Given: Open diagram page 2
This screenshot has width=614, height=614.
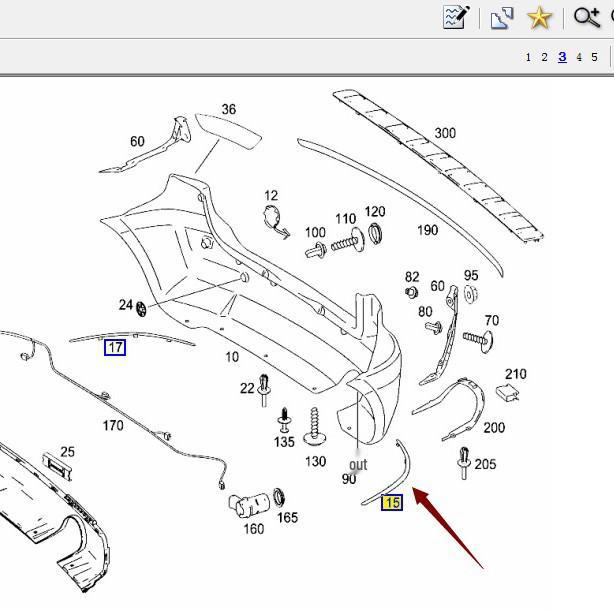Looking at the screenshot, I should [544, 57].
